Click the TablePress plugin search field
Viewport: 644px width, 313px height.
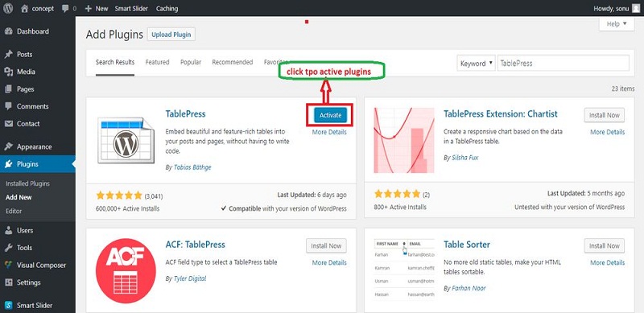[563, 64]
